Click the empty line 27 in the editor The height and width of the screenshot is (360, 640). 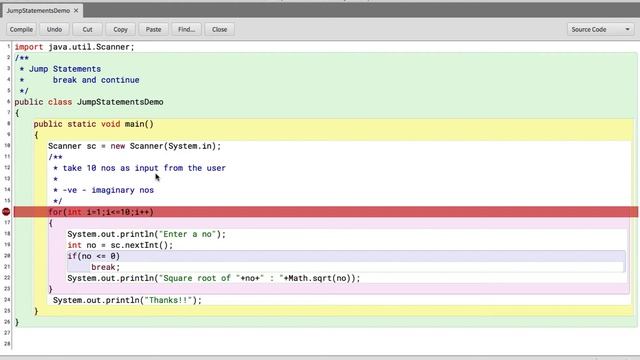pyautogui.click(x=326, y=333)
